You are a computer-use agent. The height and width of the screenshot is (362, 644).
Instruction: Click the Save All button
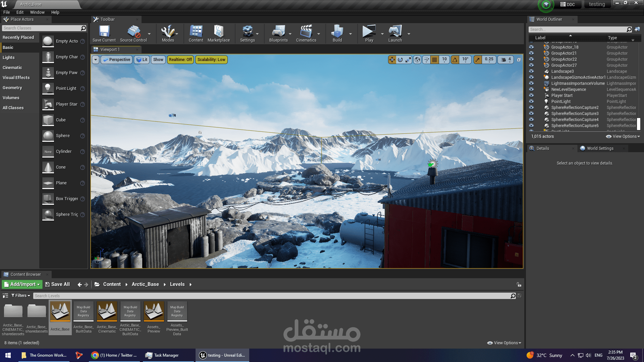point(57,284)
